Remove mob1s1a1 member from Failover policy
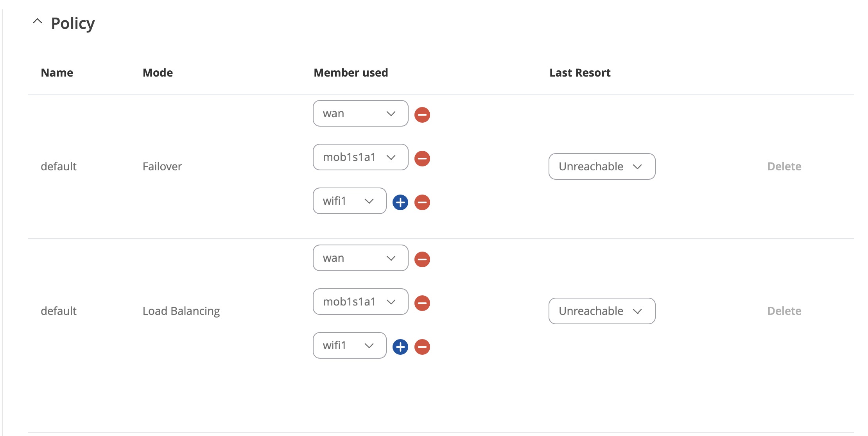 coord(422,159)
